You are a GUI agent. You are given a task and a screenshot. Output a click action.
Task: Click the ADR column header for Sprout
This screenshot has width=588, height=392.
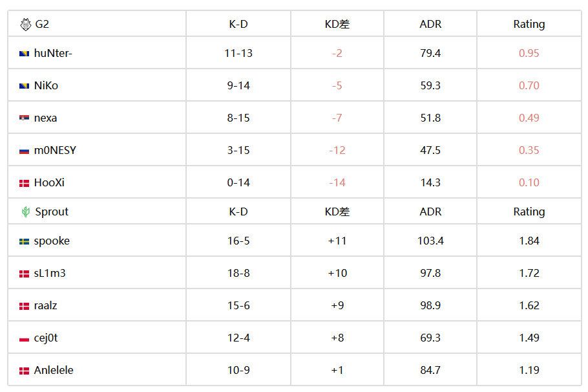(x=430, y=212)
